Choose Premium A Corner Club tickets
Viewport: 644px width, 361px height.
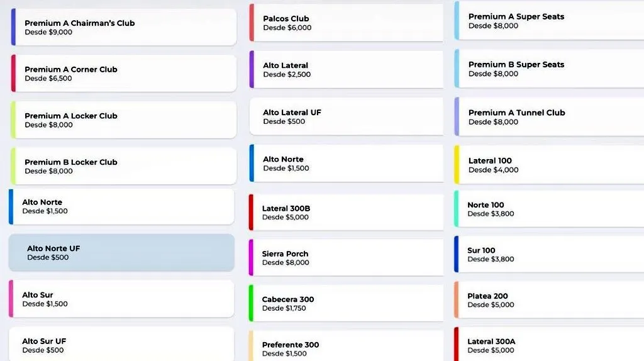123,74
